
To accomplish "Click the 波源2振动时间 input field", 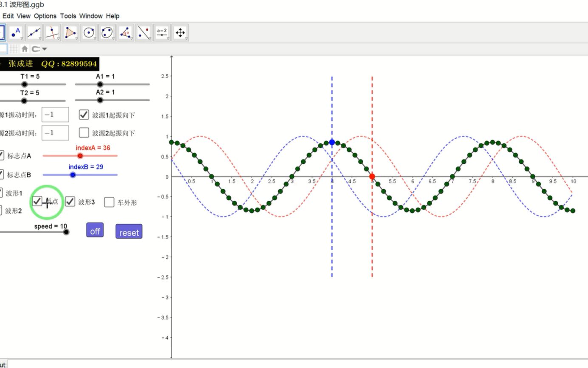I will 55,133.
